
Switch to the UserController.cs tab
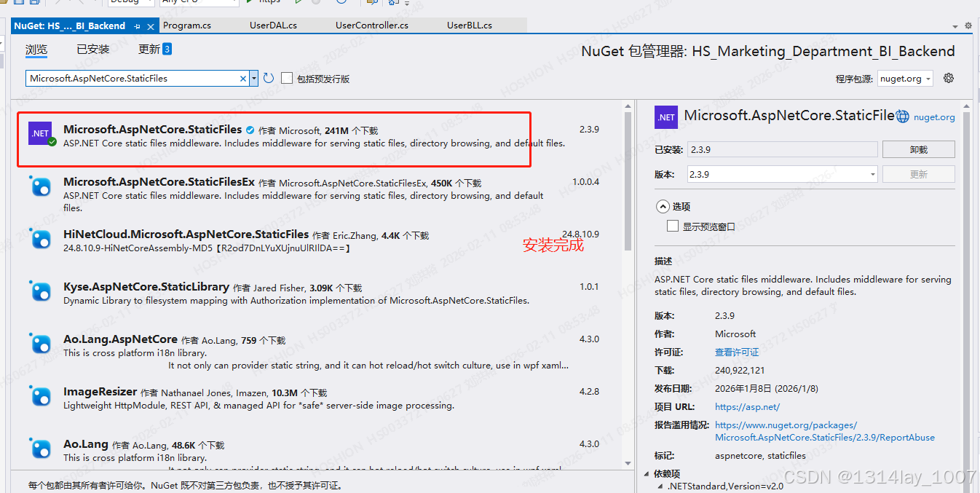click(372, 25)
